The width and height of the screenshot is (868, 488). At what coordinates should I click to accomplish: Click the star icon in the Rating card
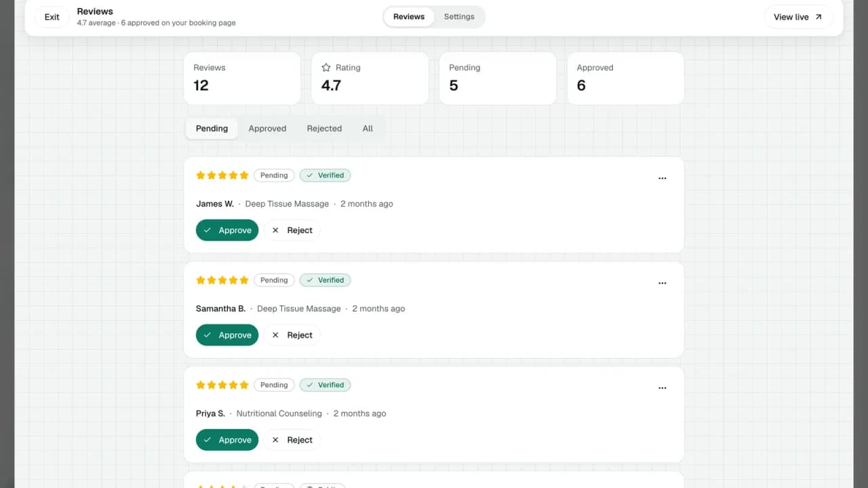[326, 68]
